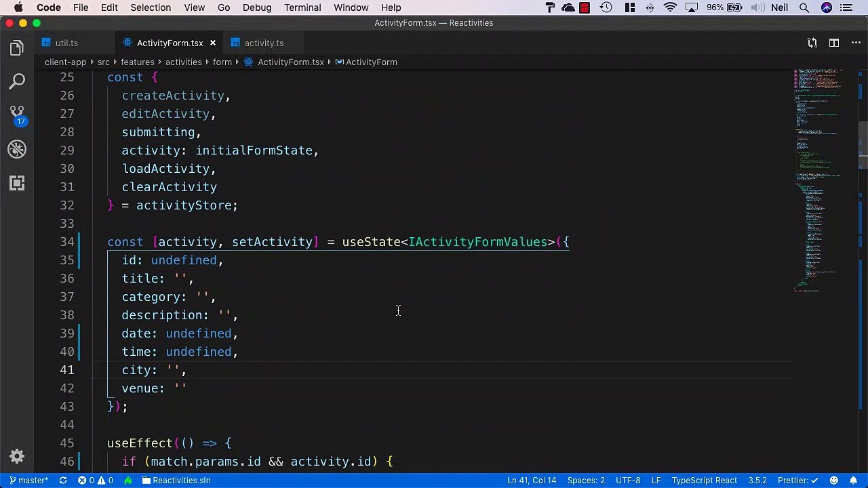The height and width of the screenshot is (488, 868).
Task: Expand the 'features' breadcrumb segment
Action: pos(138,62)
